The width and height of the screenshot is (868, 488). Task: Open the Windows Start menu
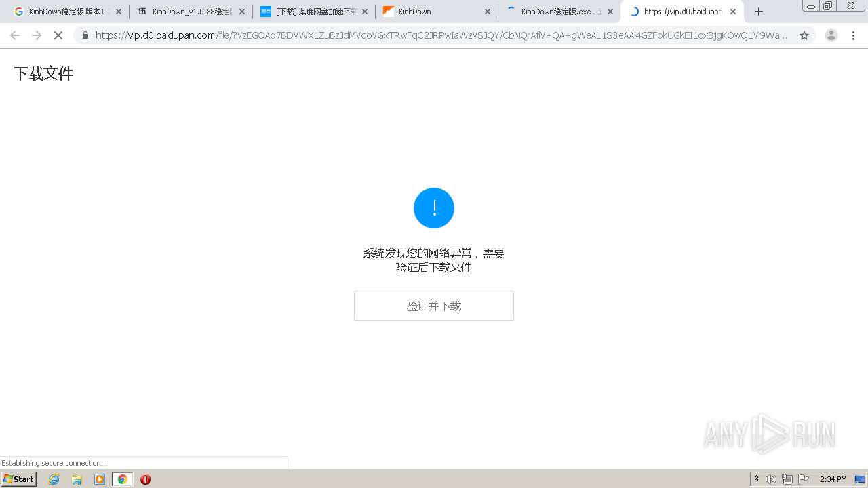[19, 479]
